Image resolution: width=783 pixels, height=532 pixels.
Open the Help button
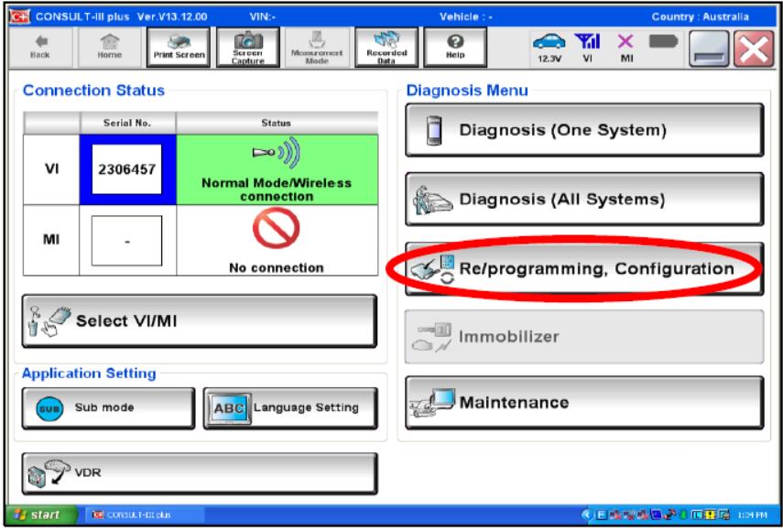(x=455, y=48)
